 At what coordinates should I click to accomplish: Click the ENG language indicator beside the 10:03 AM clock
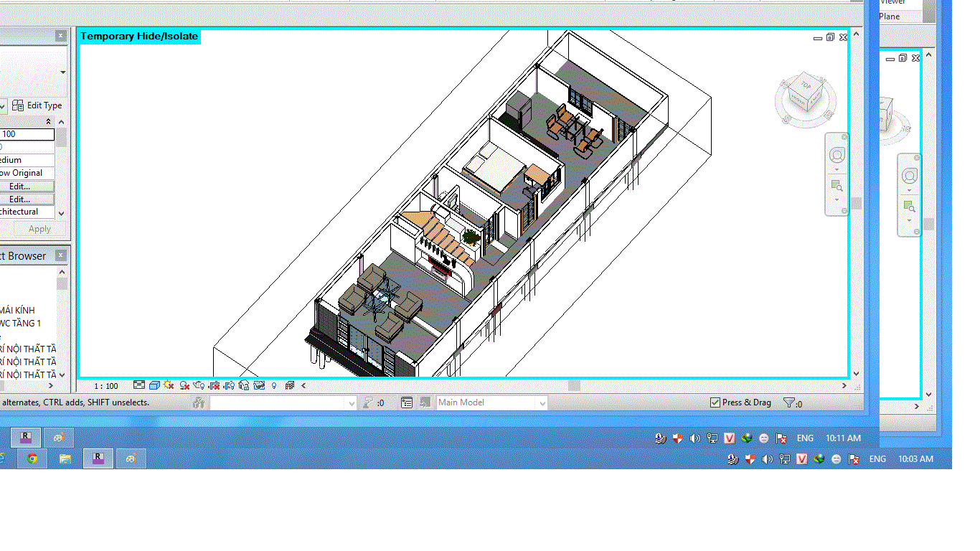878,458
